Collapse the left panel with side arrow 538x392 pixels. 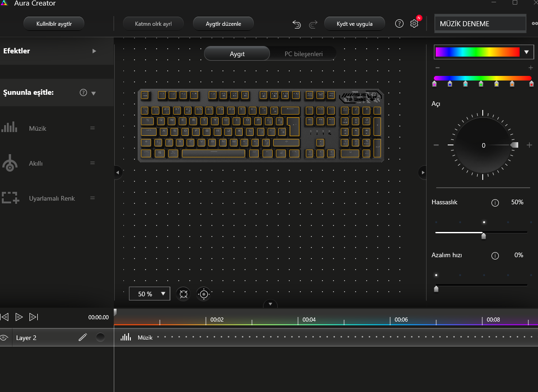[x=118, y=173]
